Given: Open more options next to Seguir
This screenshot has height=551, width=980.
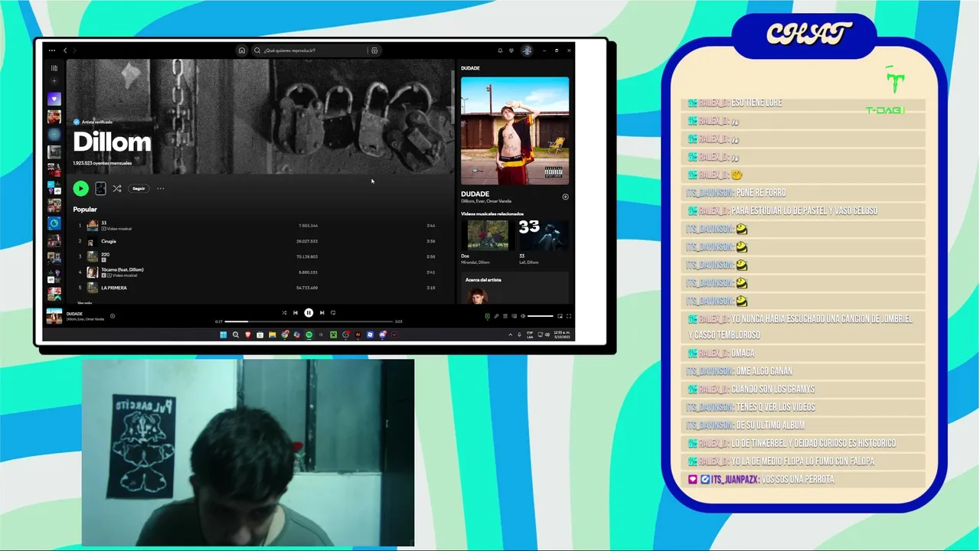Looking at the screenshot, I should click(x=160, y=188).
